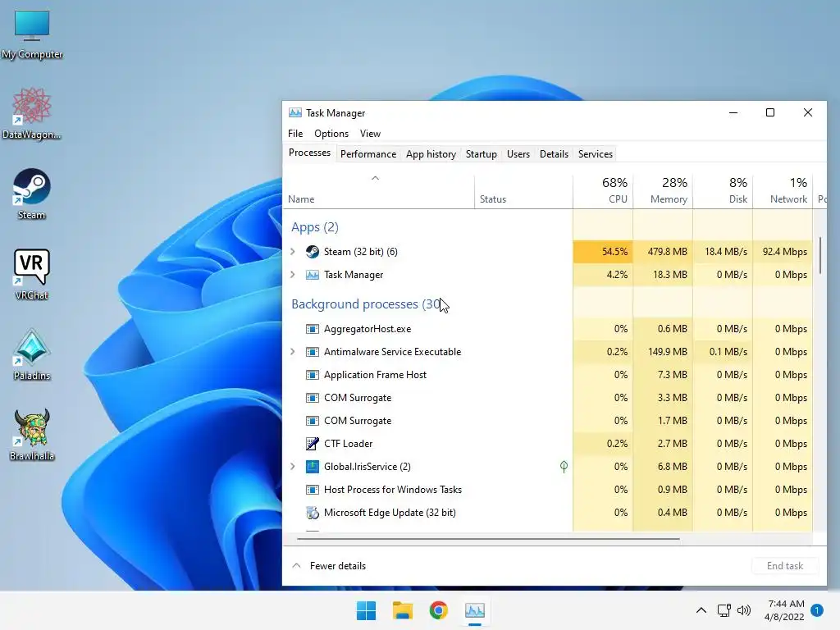Collapse view with Fewer details

330,566
